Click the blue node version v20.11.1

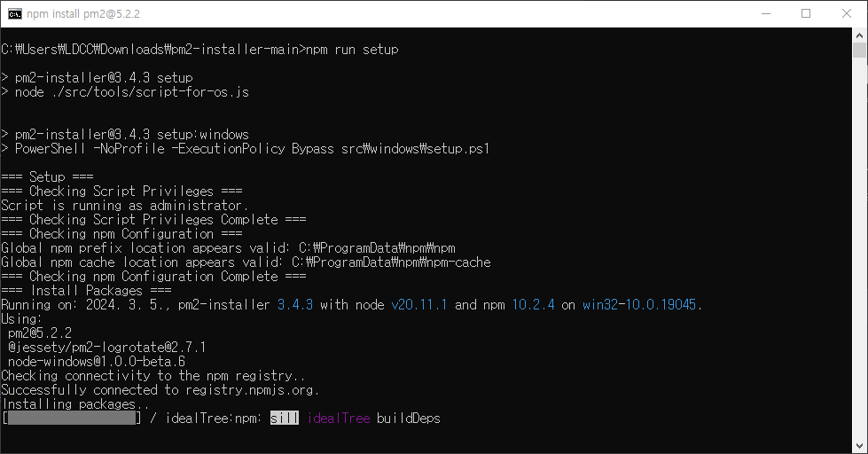(419, 304)
